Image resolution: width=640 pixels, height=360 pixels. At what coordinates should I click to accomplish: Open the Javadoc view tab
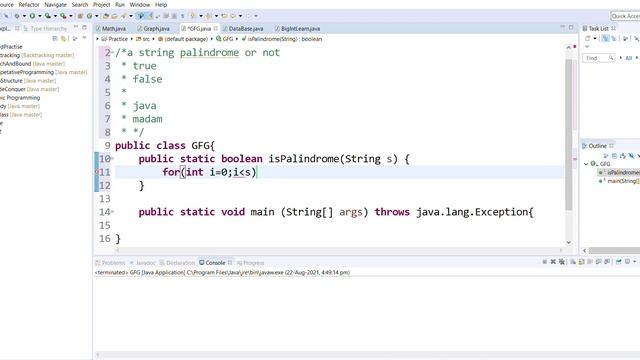pos(142,262)
